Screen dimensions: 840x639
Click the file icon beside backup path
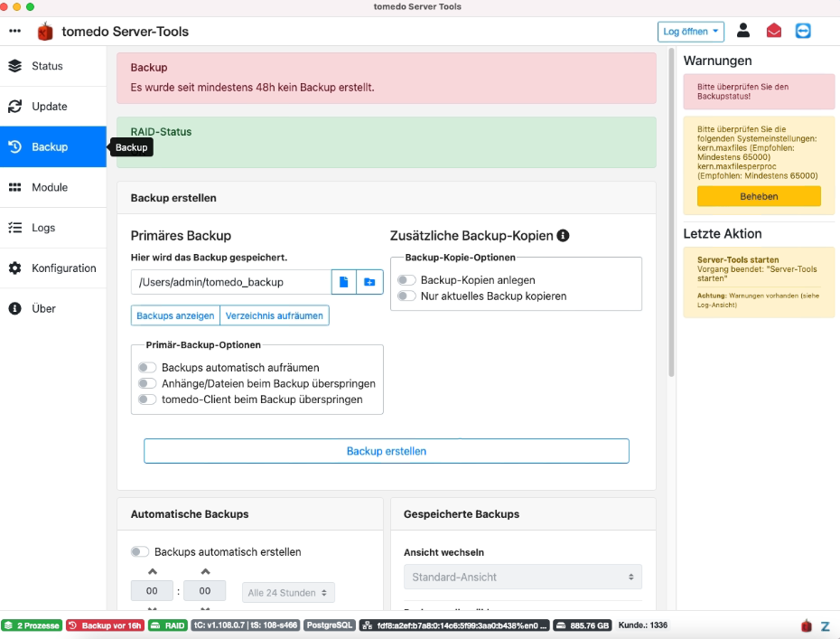coord(344,282)
